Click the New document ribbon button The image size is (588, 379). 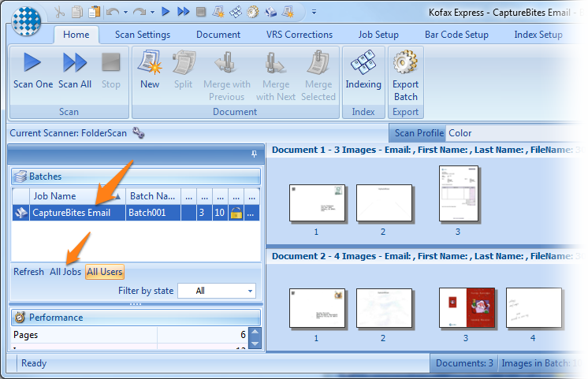pos(150,70)
